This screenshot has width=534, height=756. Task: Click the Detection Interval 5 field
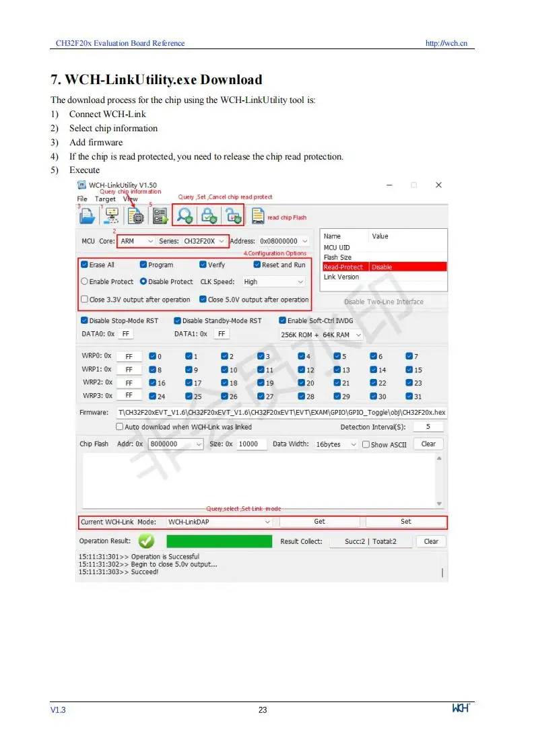[428, 427]
